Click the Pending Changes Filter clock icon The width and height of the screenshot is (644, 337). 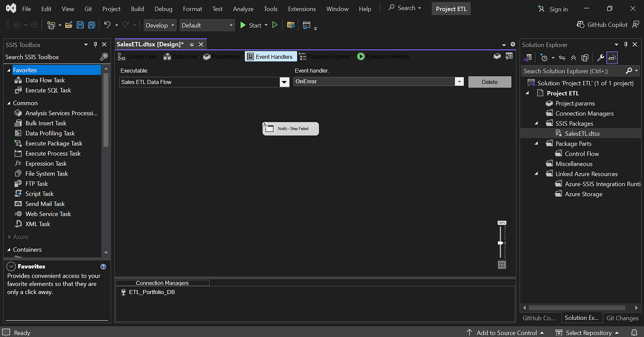coord(544,58)
